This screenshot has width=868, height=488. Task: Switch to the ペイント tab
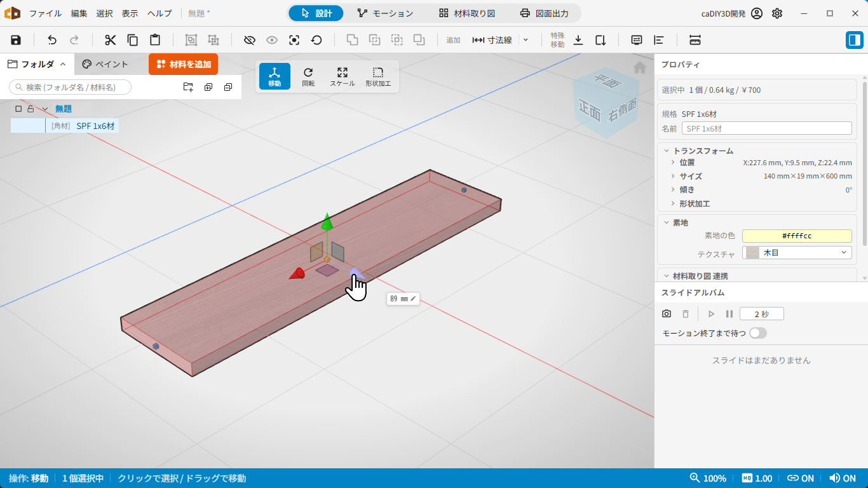point(105,64)
